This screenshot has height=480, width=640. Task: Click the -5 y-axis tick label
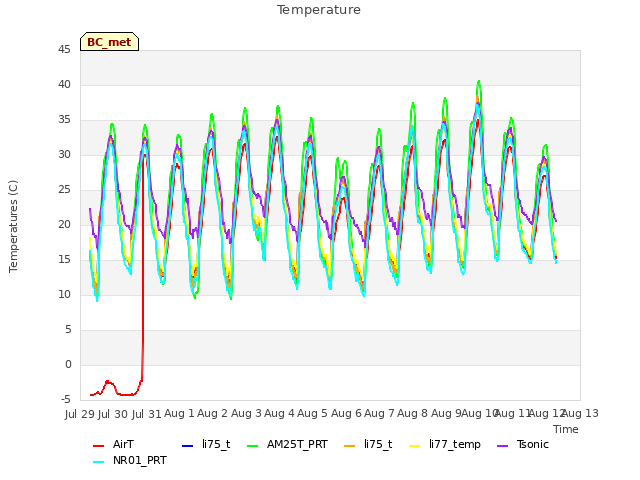tap(66, 400)
